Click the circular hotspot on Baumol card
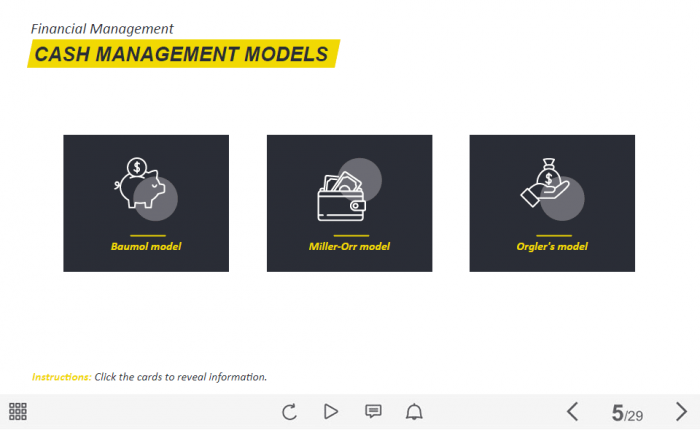 [x=156, y=199]
